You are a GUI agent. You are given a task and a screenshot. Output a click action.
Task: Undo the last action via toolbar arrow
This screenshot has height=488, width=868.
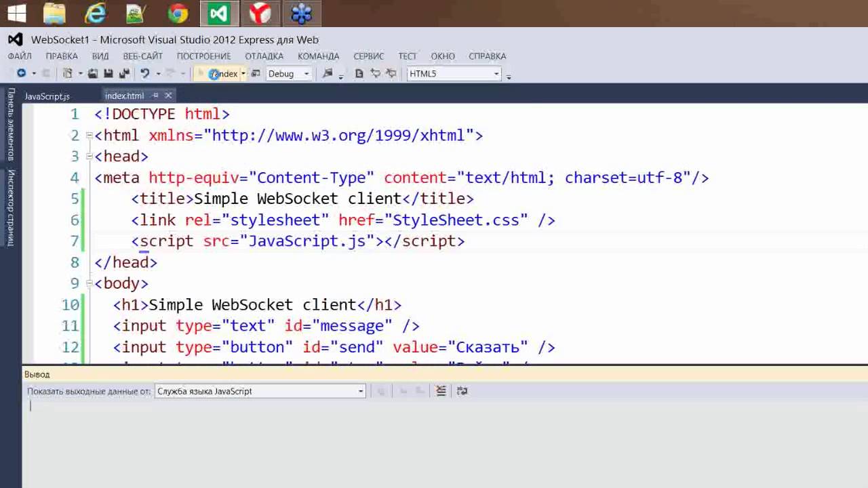pyautogui.click(x=145, y=73)
